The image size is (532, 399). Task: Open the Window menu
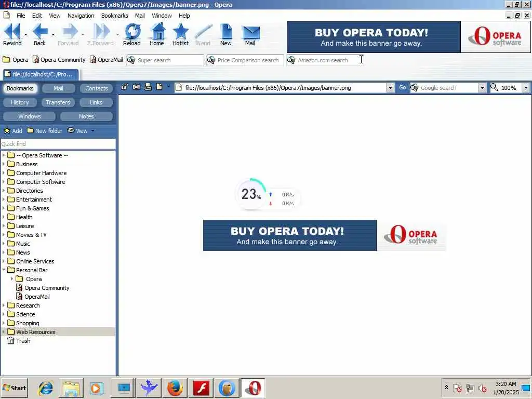coord(162,16)
